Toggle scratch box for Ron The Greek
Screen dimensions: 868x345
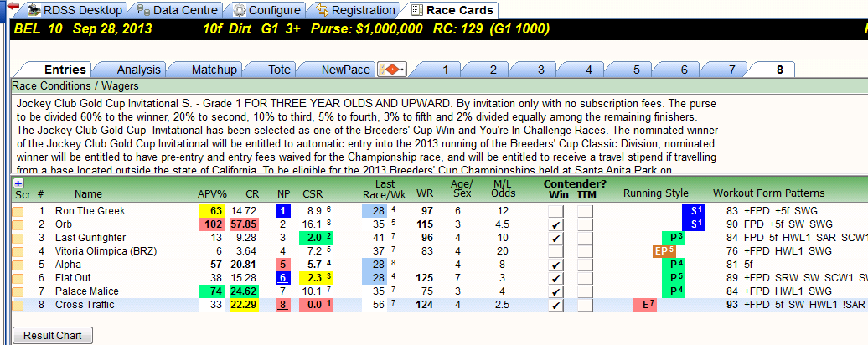coord(18,211)
